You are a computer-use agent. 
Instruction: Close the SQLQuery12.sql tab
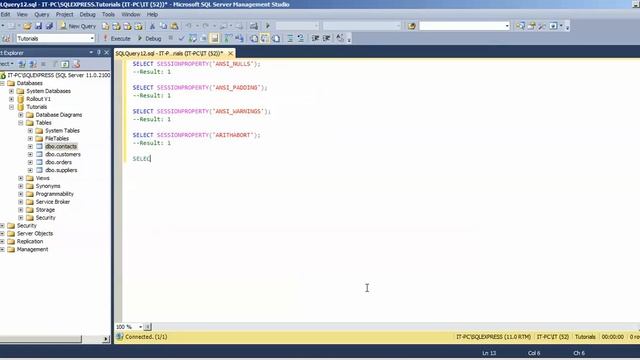[x=231, y=53]
